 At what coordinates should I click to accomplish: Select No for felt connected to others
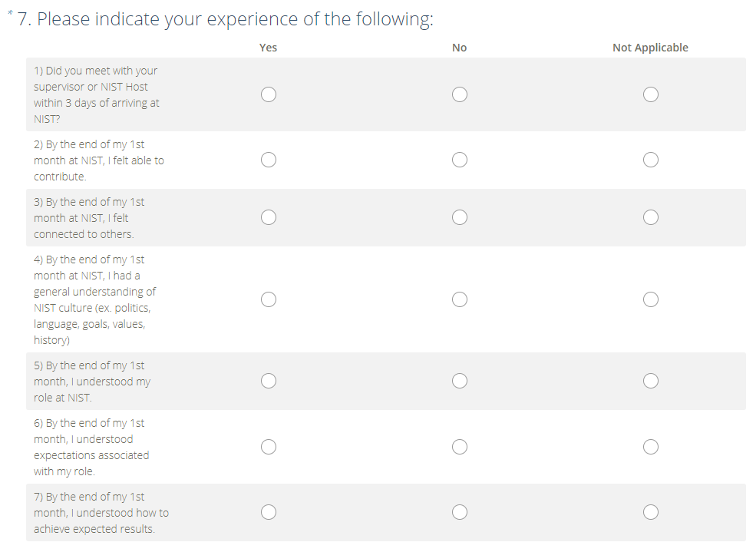click(x=460, y=217)
